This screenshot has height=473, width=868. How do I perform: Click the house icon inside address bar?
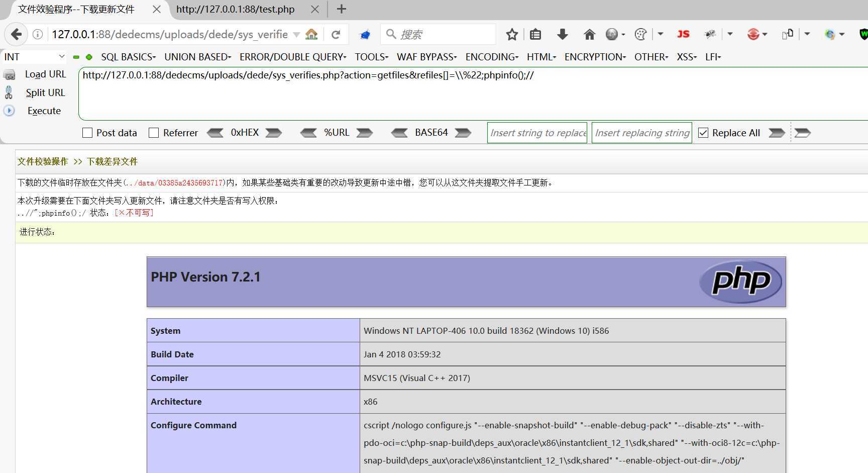311,34
